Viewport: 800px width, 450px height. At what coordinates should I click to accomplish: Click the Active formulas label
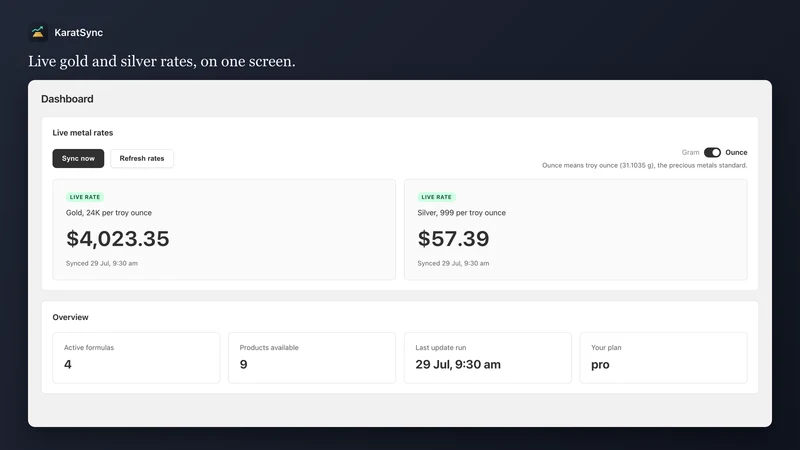tap(89, 347)
